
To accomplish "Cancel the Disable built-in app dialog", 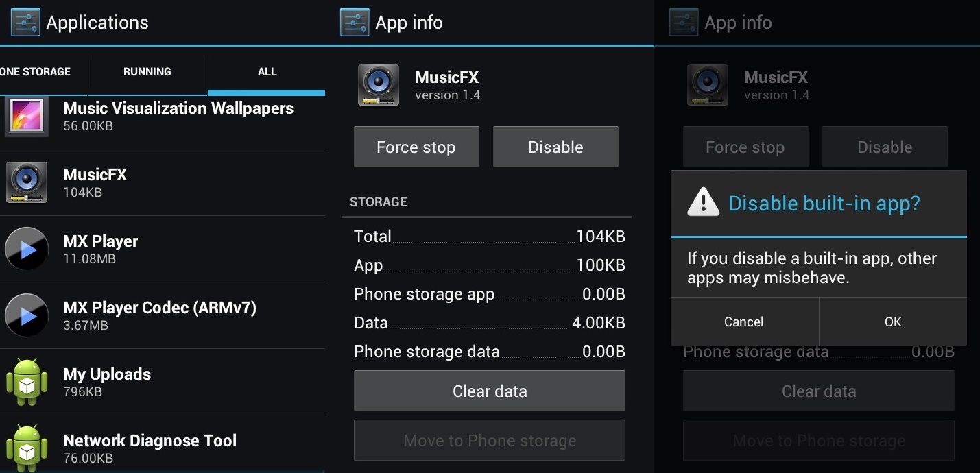I will coord(744,322).
